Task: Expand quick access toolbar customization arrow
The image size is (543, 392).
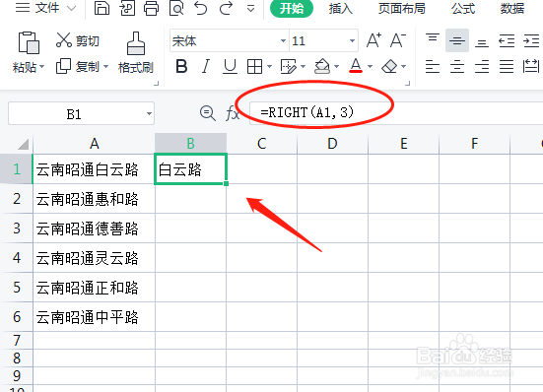Action: pyautogui.click(x=250, y=9)
